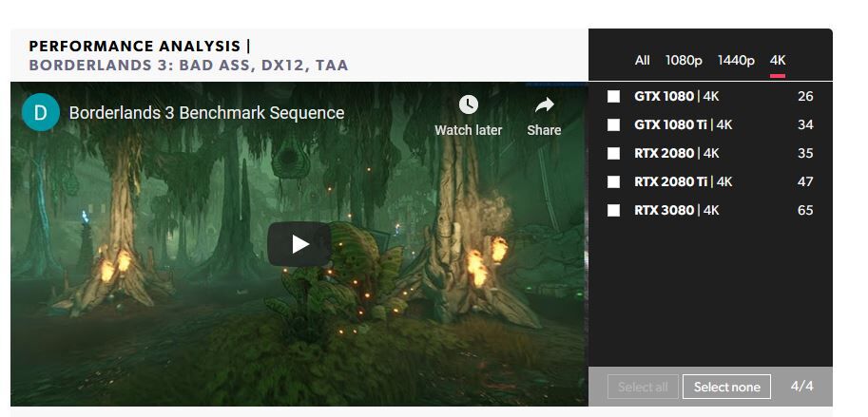Image resolution: width=868 pixels, height=417 pixels.
Task: Click the Borderlands 3: Bad Ass, DX12, TAA subtitle
Action: pos(189,66)
